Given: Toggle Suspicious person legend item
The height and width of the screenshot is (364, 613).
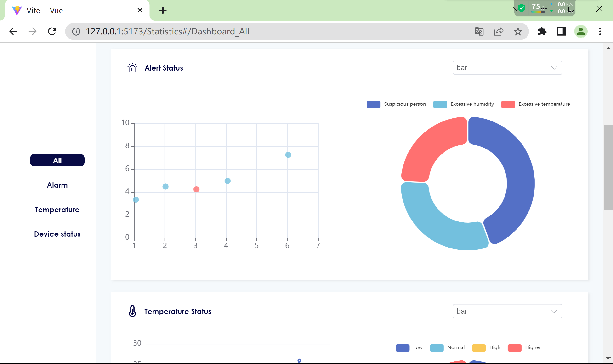Looking at the screenshot, I should 396,104.
